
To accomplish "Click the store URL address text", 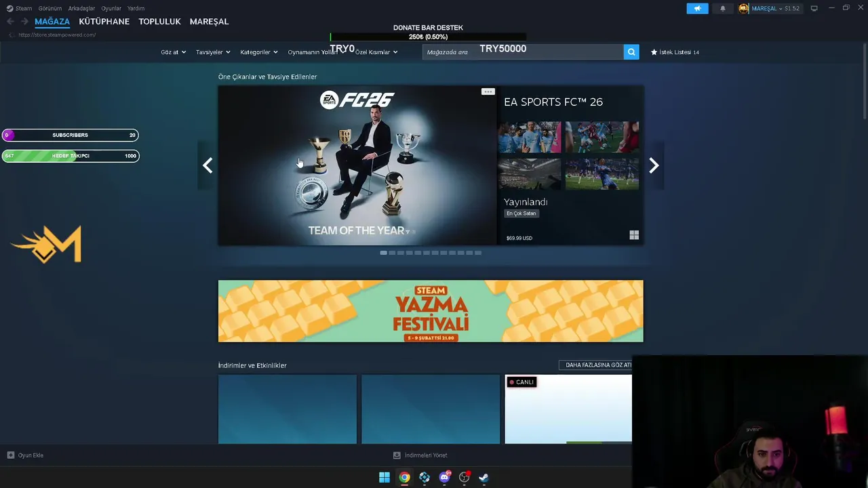I will click(x=57, y=35).
